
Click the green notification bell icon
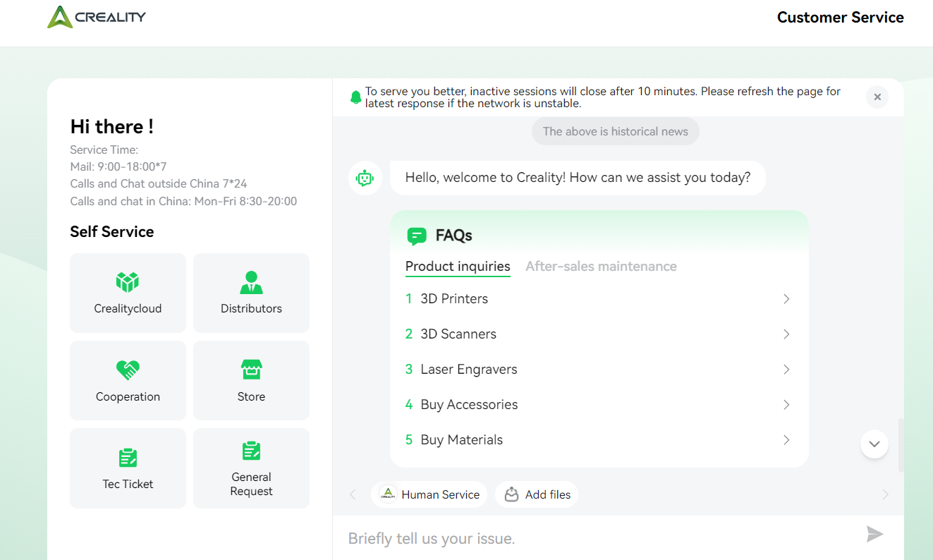(x=356, y=97)
